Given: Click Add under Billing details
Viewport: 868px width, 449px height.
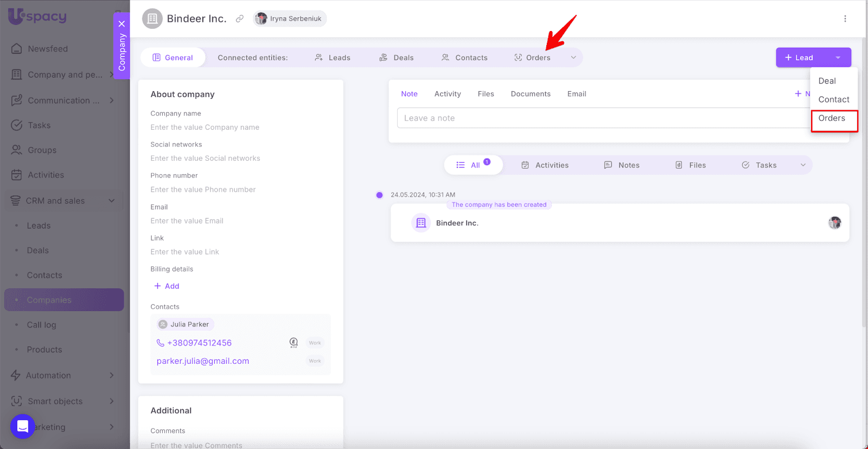Looking at the screenshot, I should pyautogui.click(x=167, y=286).
